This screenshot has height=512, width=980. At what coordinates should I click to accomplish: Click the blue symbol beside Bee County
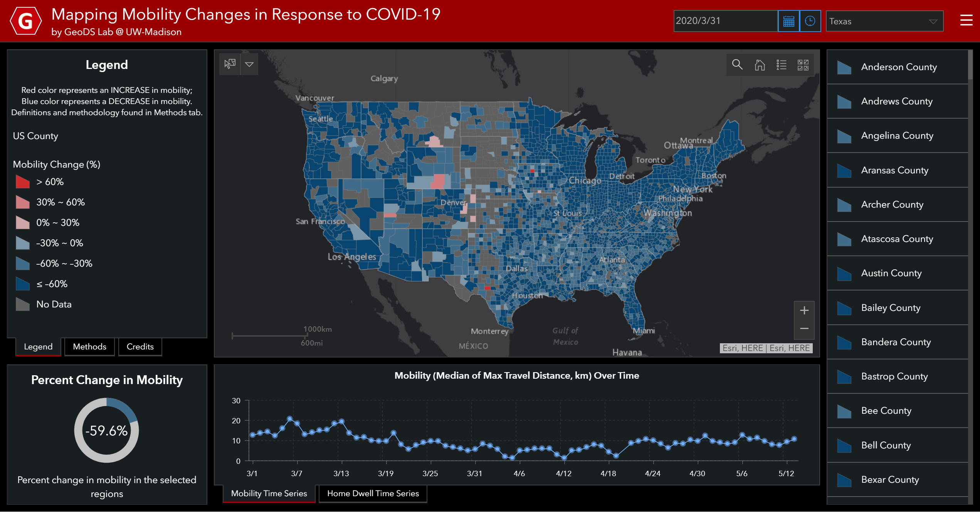pyautogui.click(x=844, y=411)
